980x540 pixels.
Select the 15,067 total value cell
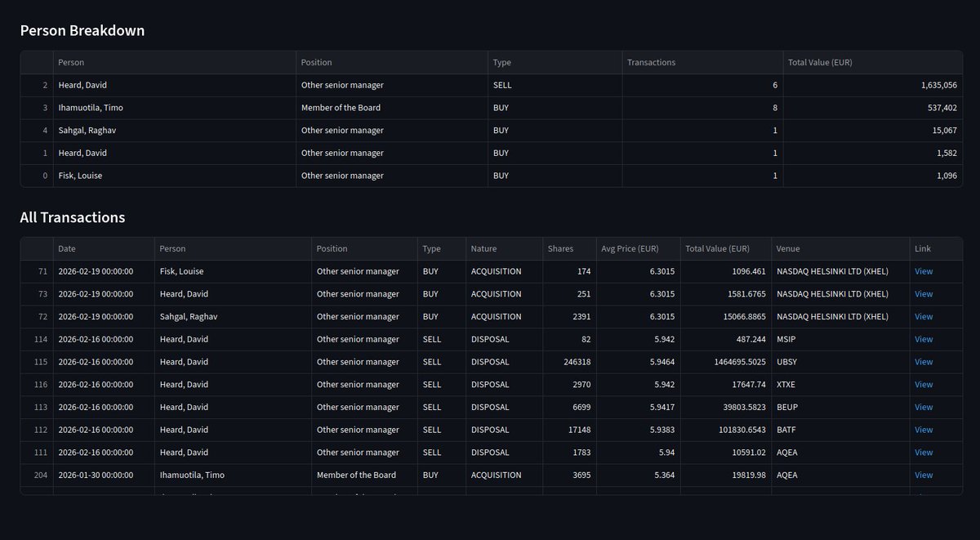(872, 131)
